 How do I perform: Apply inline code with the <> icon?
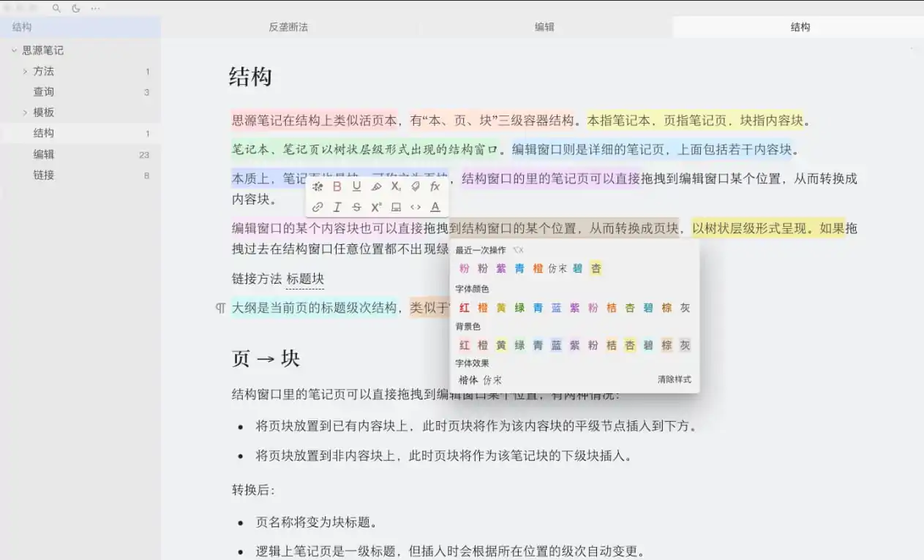coord(416,207)
